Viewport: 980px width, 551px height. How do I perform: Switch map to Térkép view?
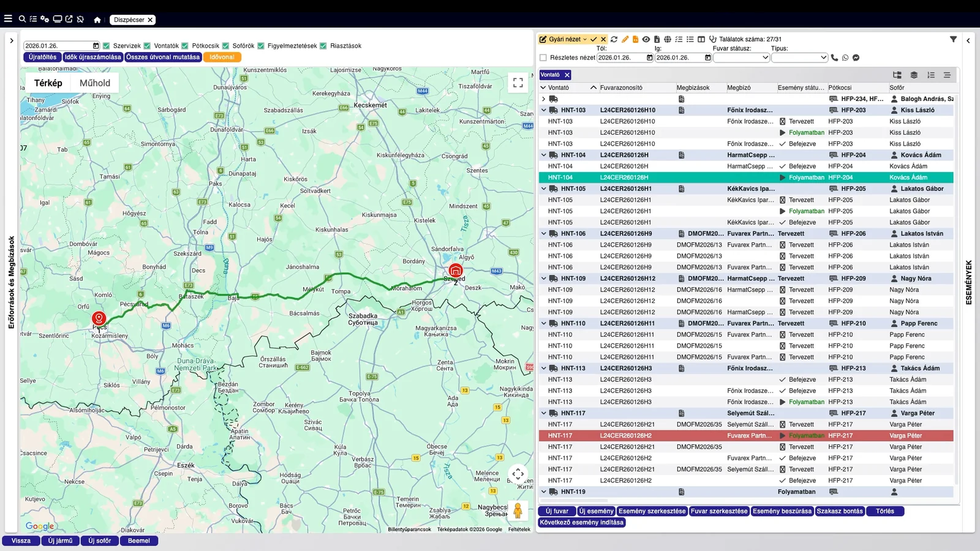click(x=48, y=83)
